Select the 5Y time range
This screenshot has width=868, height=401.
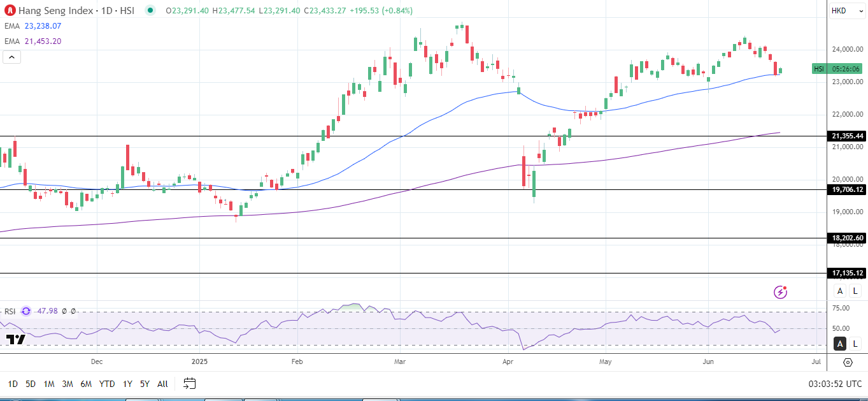(145, 384)
